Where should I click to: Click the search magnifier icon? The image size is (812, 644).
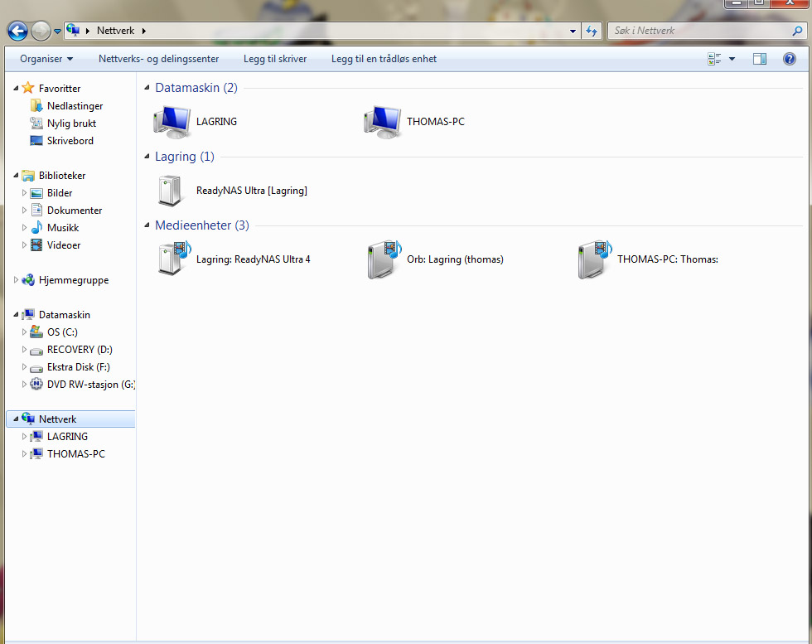pos(797,31)
